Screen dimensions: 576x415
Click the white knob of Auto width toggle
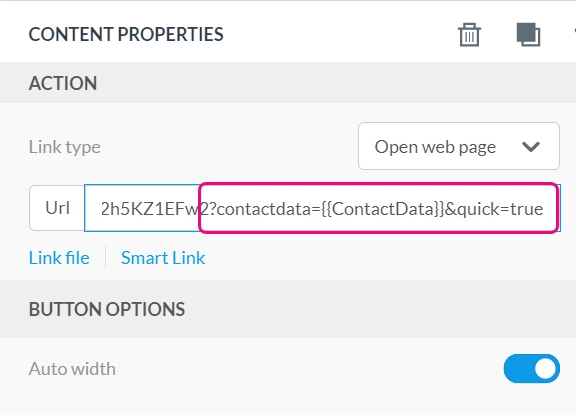click(x=545, y=368)
